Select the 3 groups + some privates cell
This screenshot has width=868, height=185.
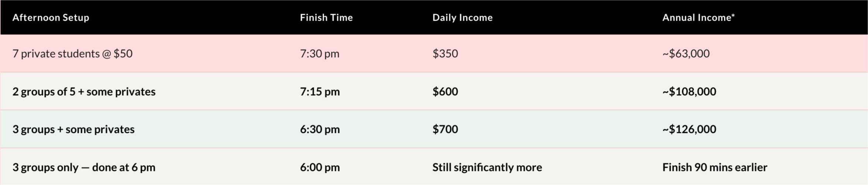click(73, 129)
